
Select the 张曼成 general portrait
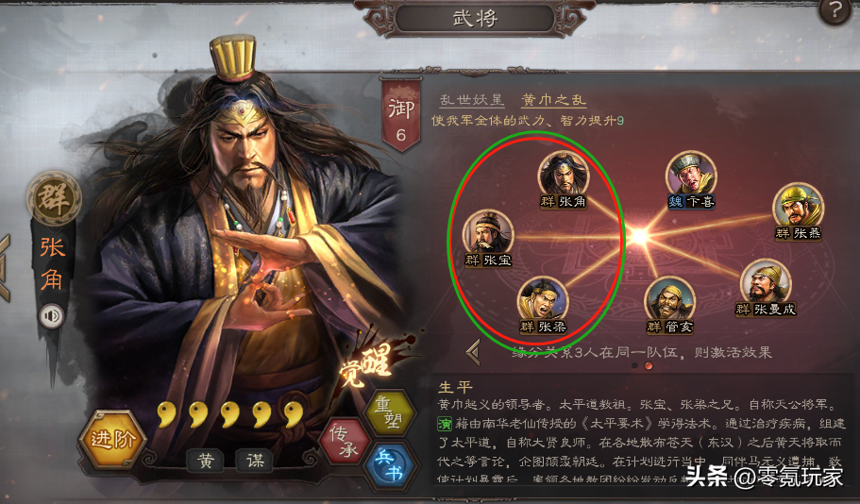tap(766, 288)
